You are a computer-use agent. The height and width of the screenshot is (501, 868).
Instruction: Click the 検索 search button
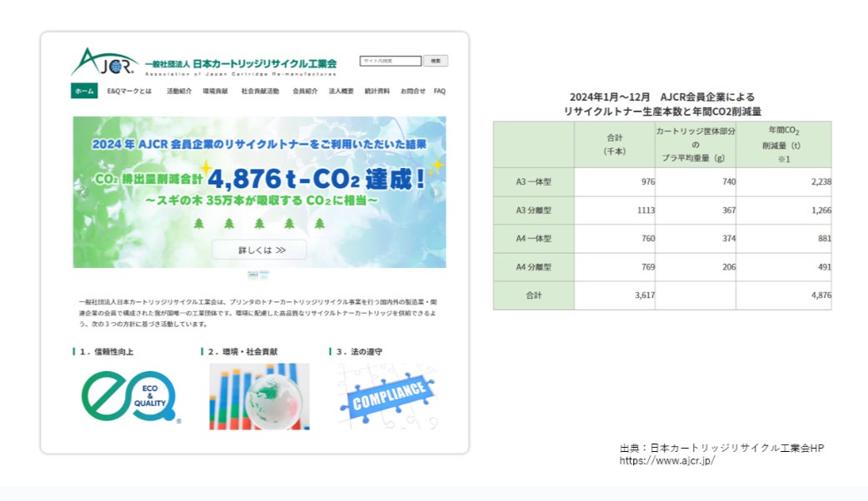coord(436,61)
